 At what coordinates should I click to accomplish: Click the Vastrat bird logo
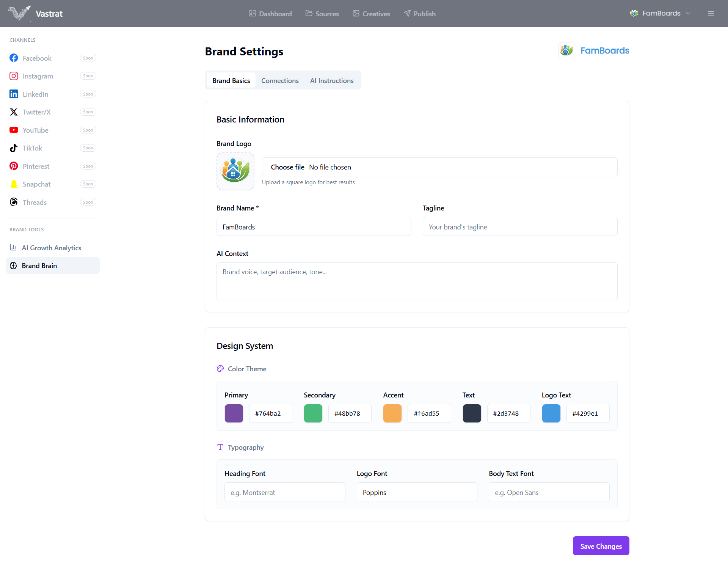[x=19, y=13]
